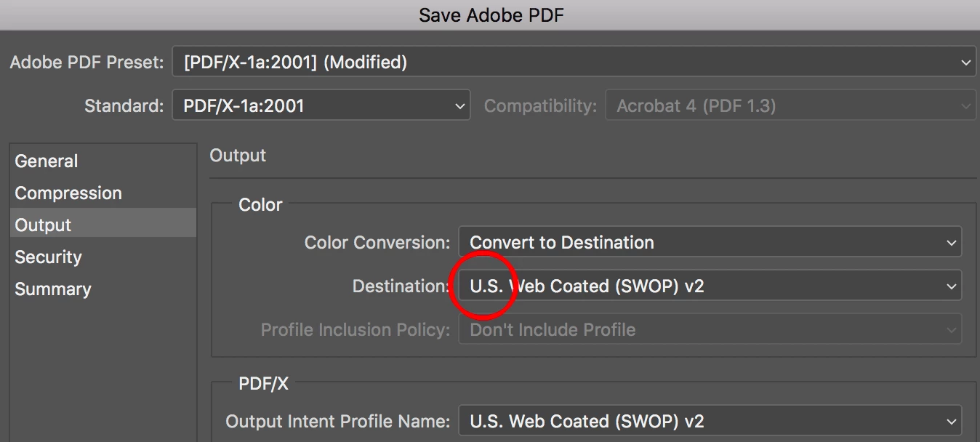
Task: Expand the Destination profile dropdown
Action: [951, 286]
